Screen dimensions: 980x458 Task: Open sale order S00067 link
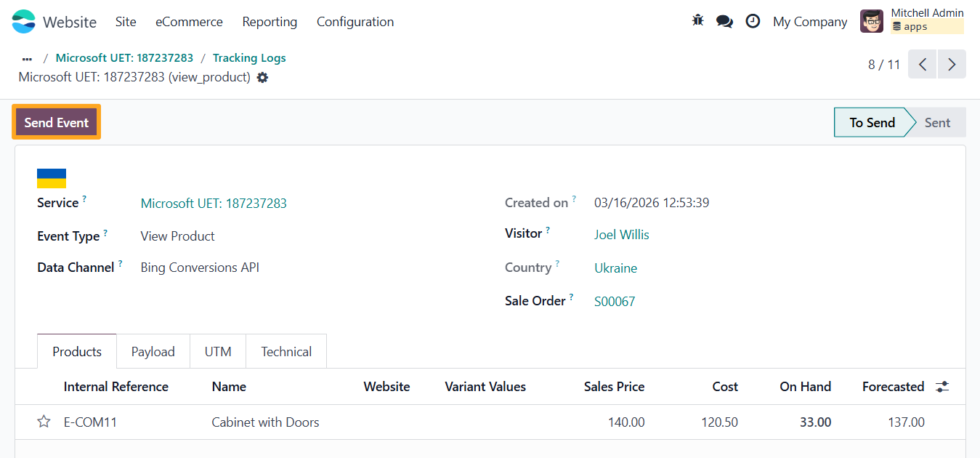tap(615, 301)
